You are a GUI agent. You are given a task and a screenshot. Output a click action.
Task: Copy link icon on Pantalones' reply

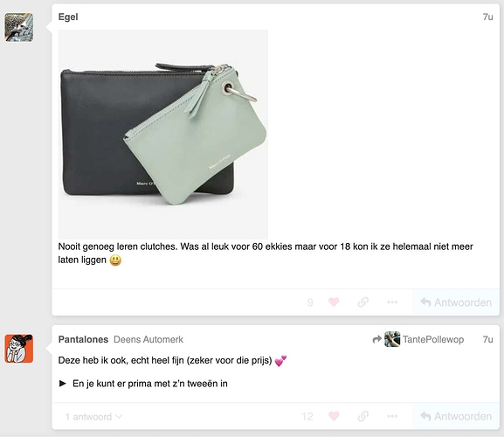tap(362, 416)
